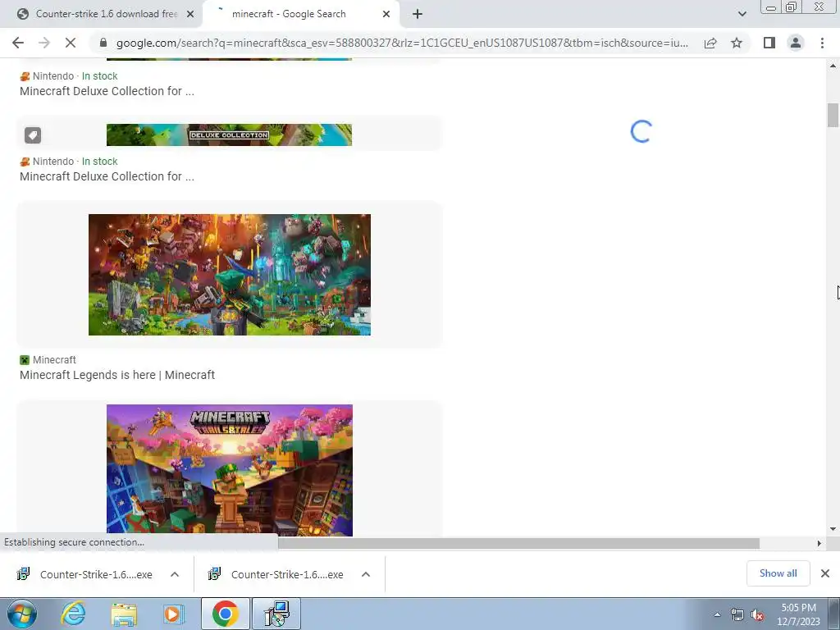Click the horizontal scrollbar thumb
This screenshot has width=840, height=630.
click(518, 543)
